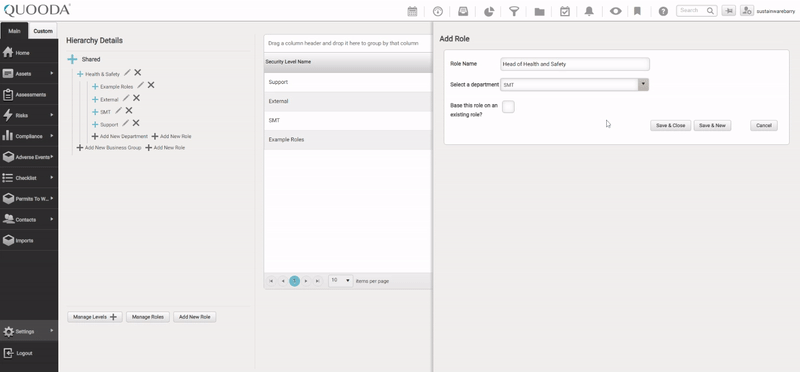Open Imports in sidebar
The image size is (800, 372).
pos(29,240)
